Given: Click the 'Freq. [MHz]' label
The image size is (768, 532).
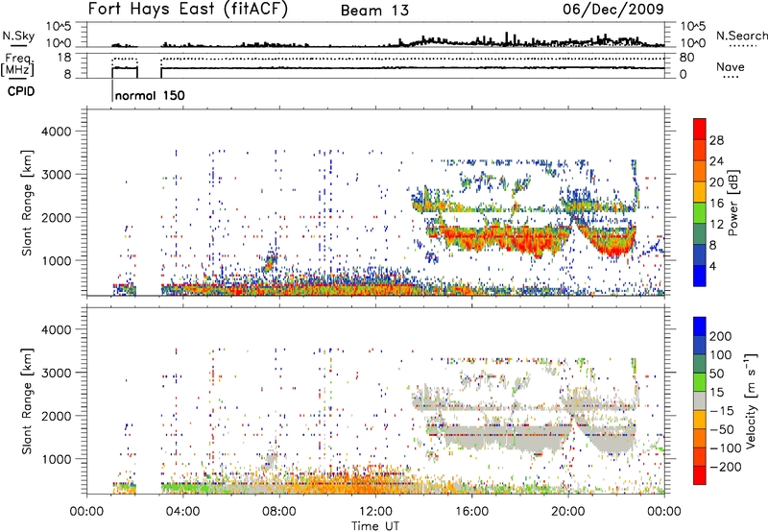Looking at the screenshot, I should (17, 65).
